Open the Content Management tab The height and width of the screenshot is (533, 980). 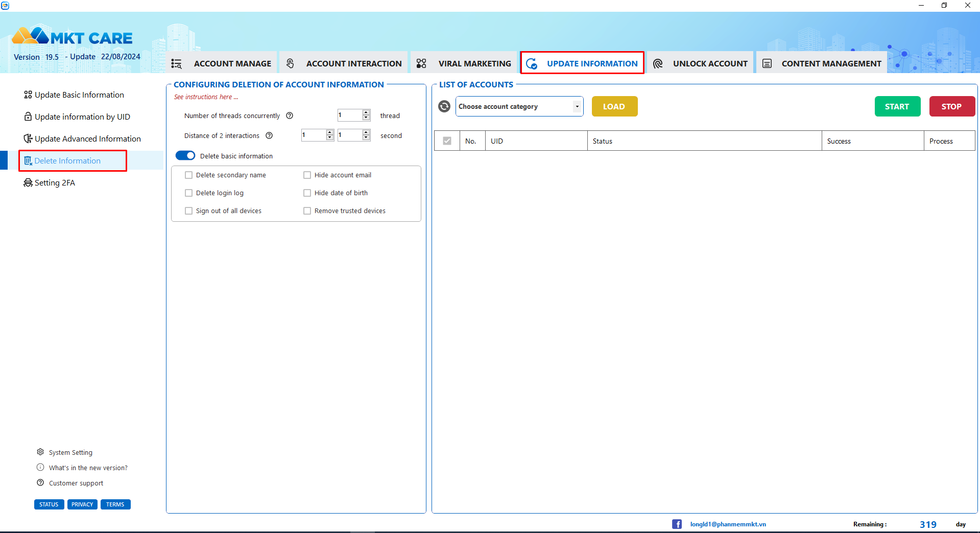tap(822, 63)
